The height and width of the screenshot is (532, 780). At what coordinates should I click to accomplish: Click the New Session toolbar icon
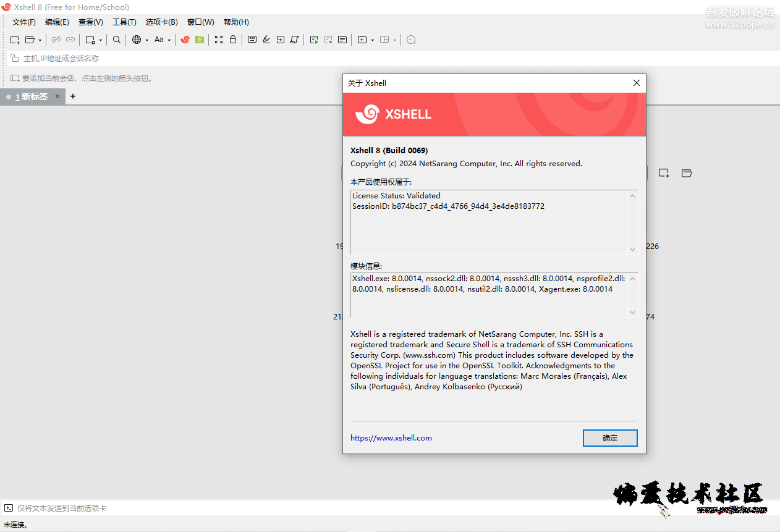point(15,40)
